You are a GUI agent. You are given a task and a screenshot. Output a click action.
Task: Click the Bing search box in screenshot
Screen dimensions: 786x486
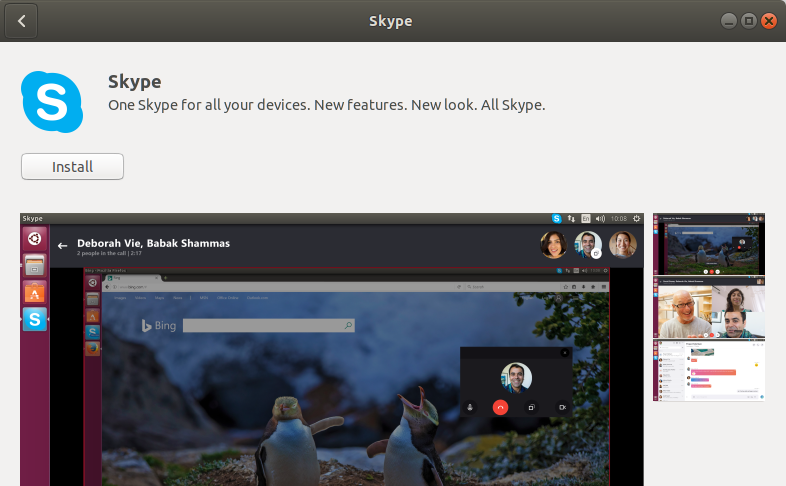tap(269, 326)
